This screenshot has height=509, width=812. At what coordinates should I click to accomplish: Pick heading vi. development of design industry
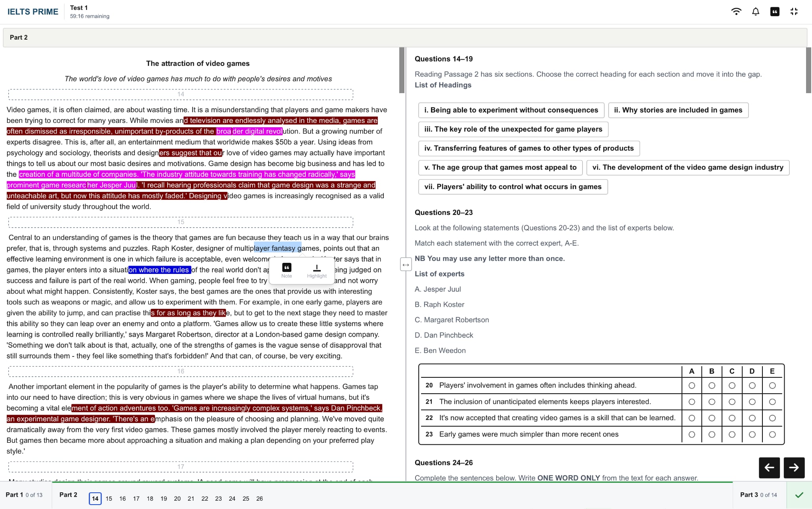coord(688,167)
